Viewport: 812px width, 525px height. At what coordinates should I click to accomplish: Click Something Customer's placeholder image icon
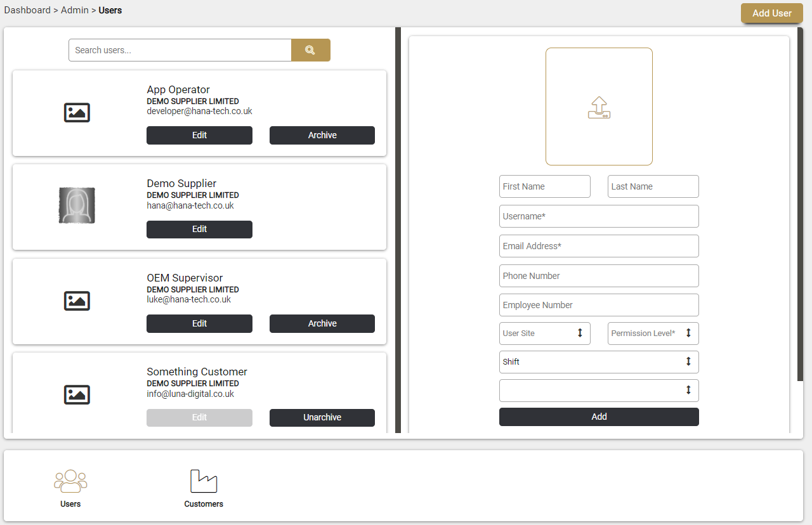(77, 395)
